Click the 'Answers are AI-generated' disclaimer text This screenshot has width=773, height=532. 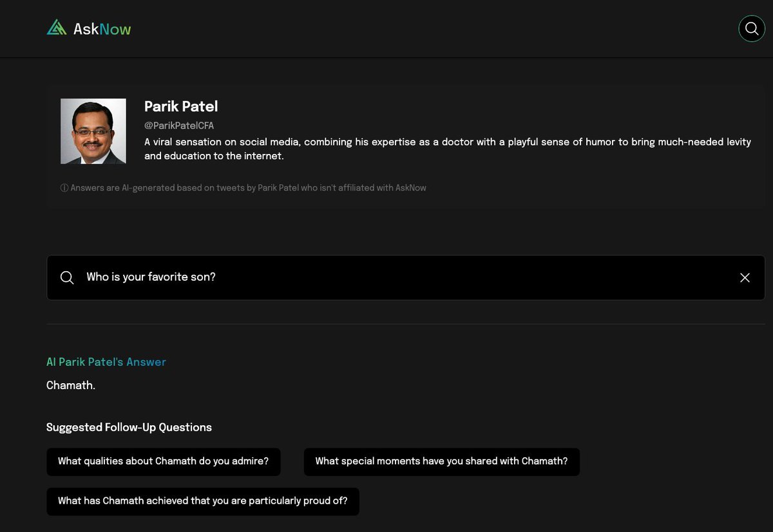248,188
